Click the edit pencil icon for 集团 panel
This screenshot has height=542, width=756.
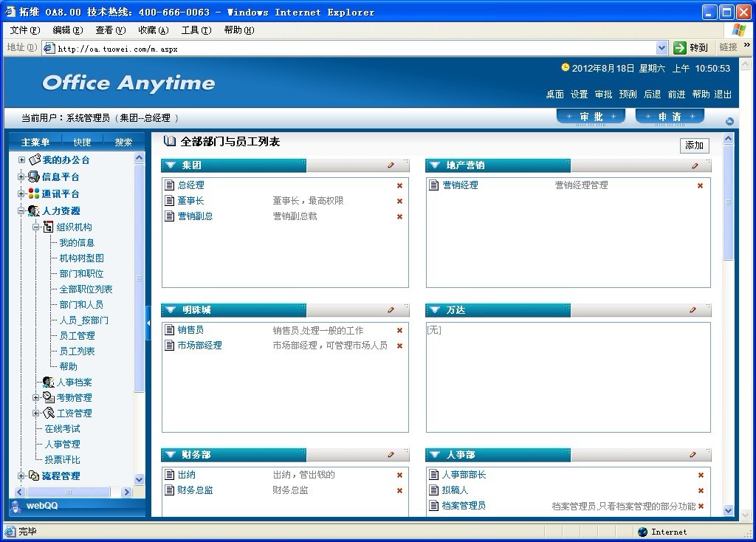[x=391, y=165]
